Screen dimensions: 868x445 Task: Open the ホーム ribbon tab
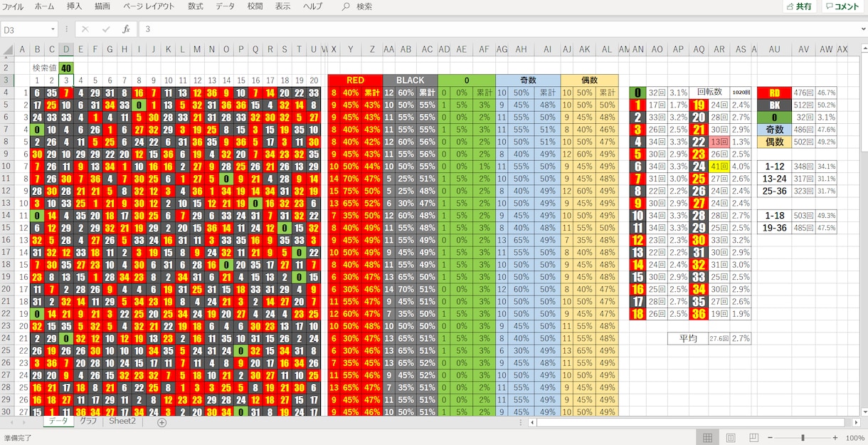pyautogui.click(x=44, y=6)
